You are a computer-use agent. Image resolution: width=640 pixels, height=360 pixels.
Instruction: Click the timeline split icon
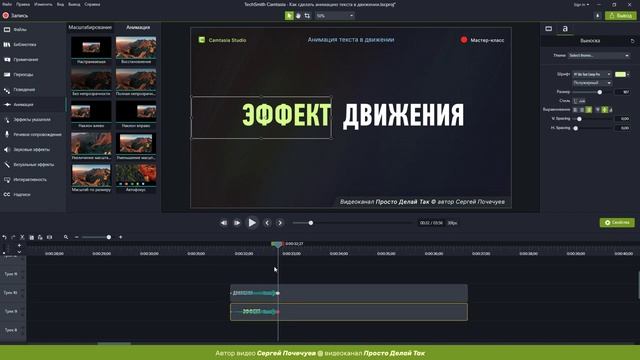pyautogui.click(x=49, y=237)
